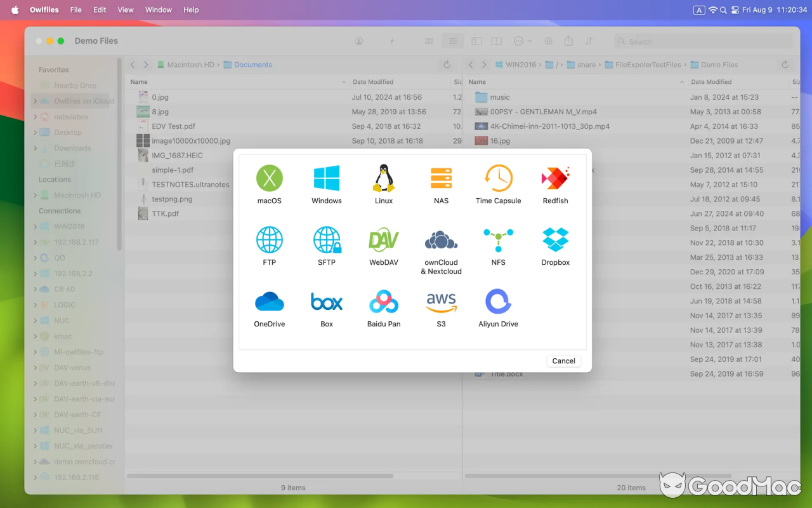Click the Cancel button
Screen dimensions: 812x508
[x=563, y=361]
